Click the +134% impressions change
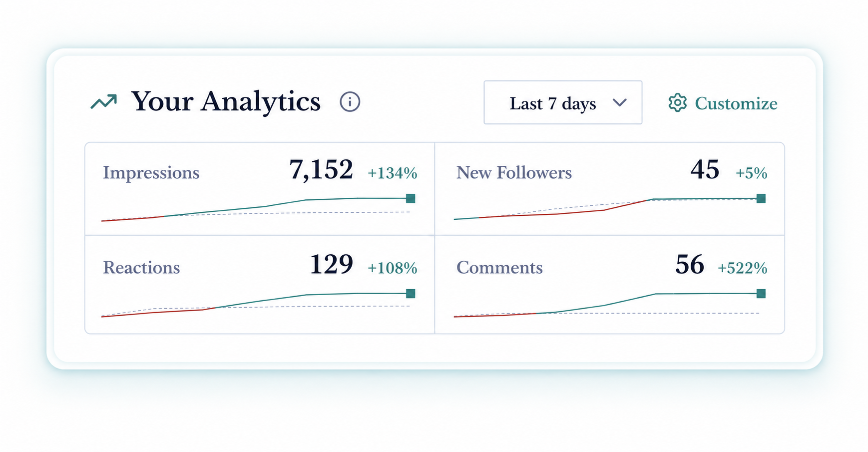 tap(393, 173)
